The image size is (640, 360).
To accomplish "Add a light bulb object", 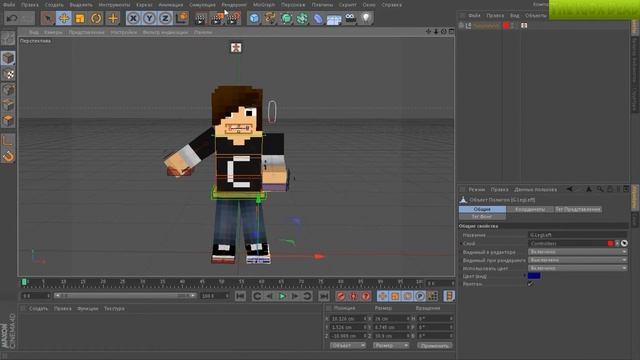I will (x=366, y=18).
